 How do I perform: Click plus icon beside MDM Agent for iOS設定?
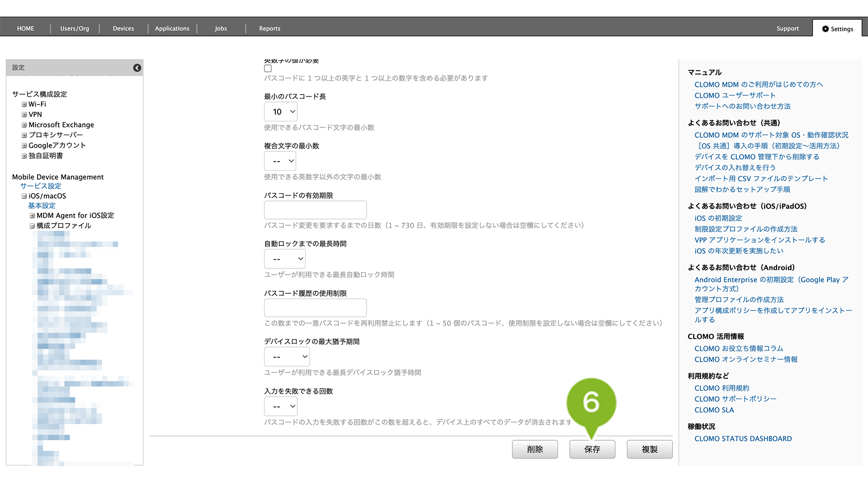[32, 216]
